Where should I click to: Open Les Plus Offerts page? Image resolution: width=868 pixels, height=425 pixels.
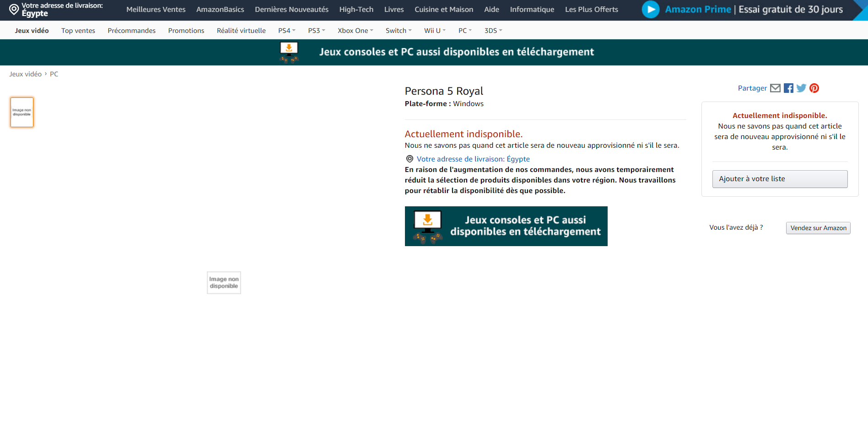tap(592, 10)
